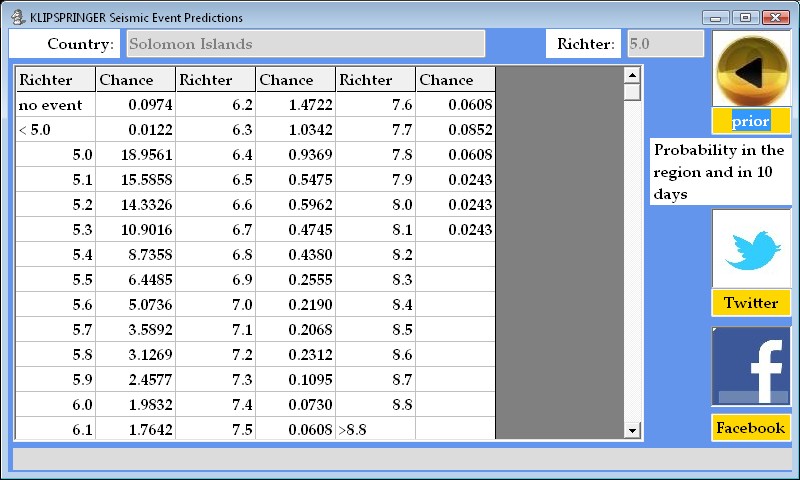Image resolution: width=800 pixels, height=480 pixels.
Task: Select the first Richter column header
Action: (56, 80)
